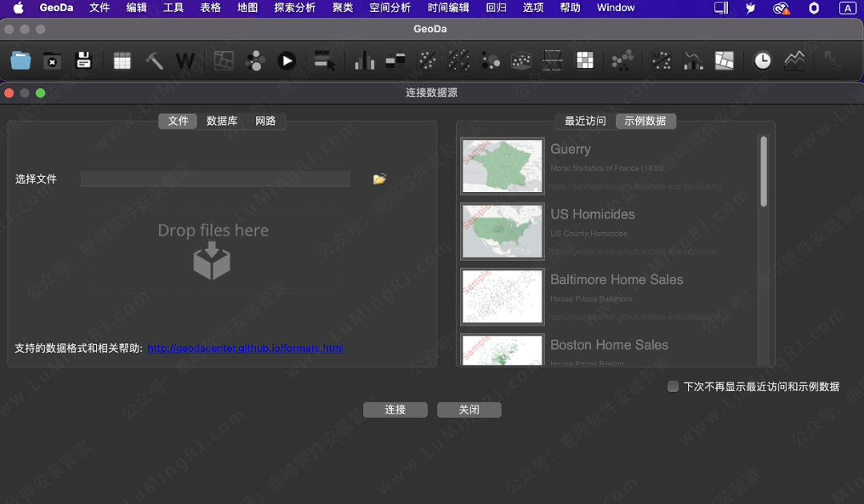Check 下次不再显示最近访问和示例数据 checkbox
Image resolution: width=864 pixels, height=504 pixels.
(673, 386)
